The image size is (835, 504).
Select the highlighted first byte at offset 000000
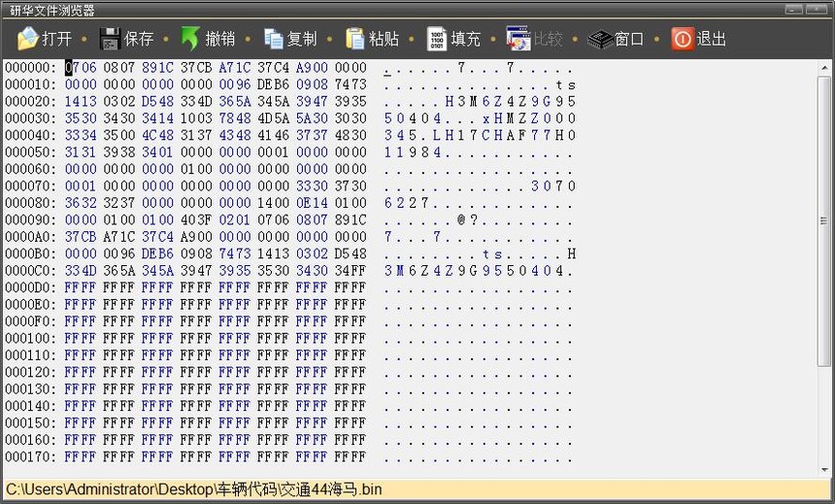[x=68, y=68]
